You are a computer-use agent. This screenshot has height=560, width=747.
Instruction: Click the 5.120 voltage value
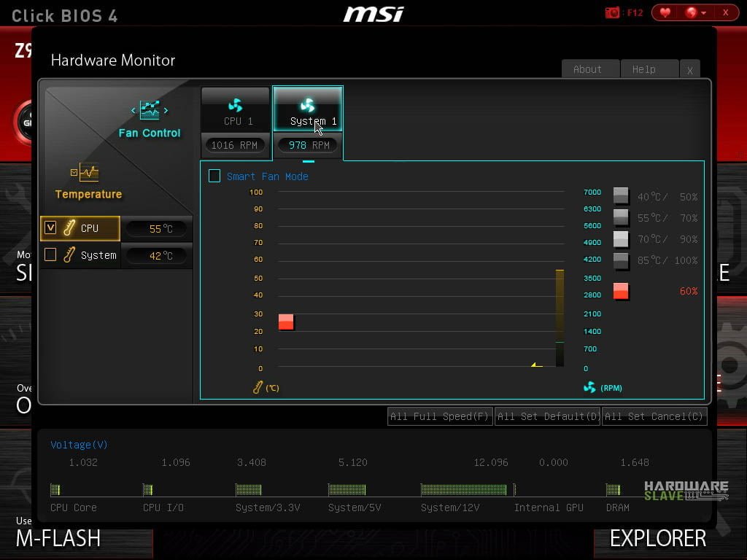352,462
